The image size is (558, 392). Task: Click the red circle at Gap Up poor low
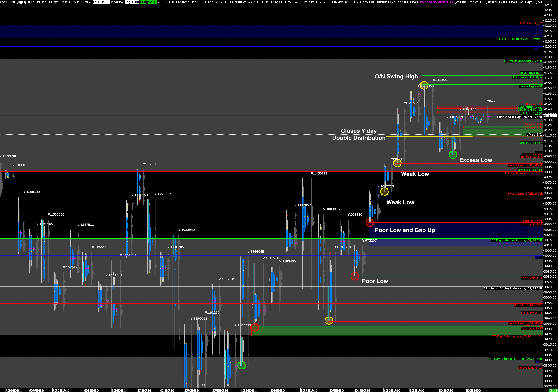[370, 222]
